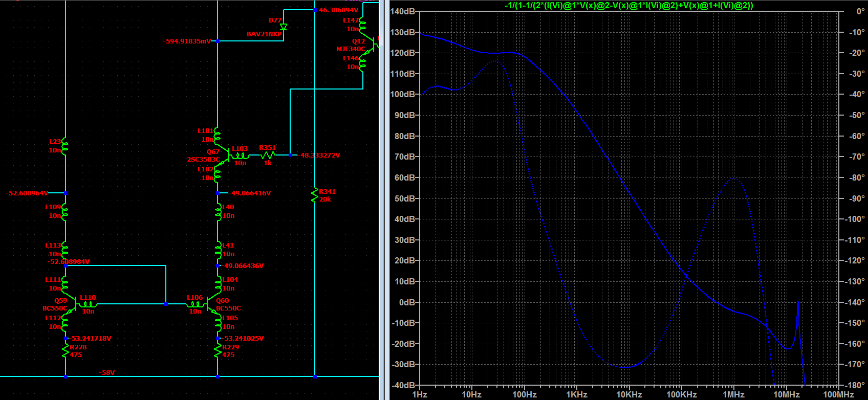This screenshot has width=868, height=400.
Task: Click the MJE340C model name text
Action: [351, 49]
